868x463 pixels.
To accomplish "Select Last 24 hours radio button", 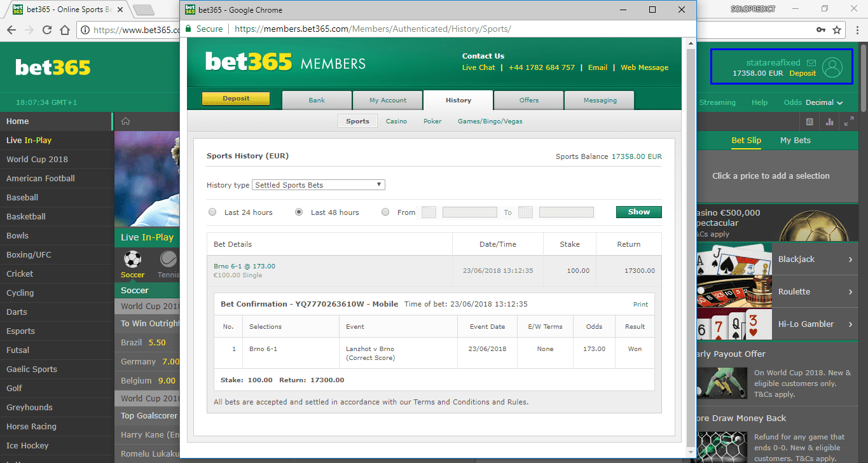I will click(212, 212).
